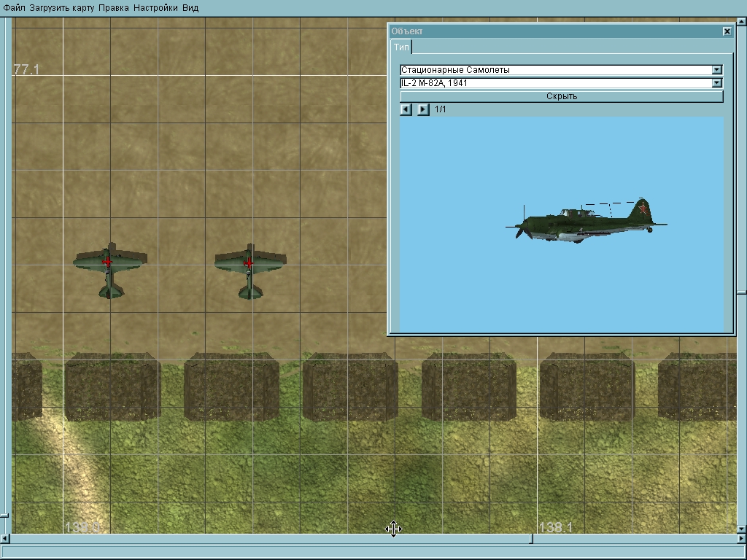Open the Вид menu

pyautogui.click(x=190, y=7)
